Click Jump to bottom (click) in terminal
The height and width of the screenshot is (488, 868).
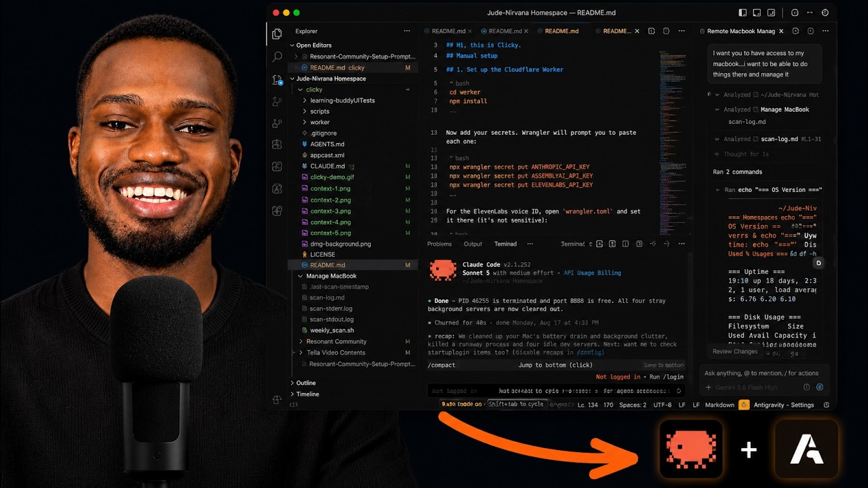click(x=555, y=365)
